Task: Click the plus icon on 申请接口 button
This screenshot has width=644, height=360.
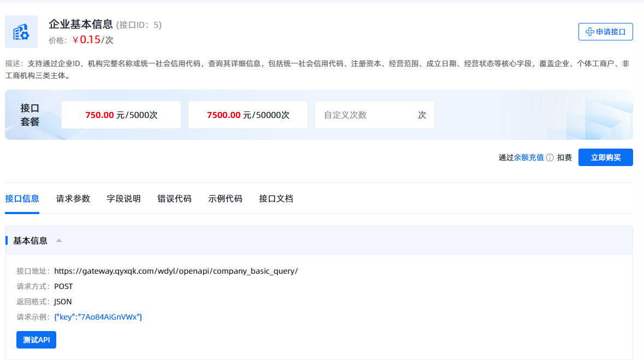Action: (590, 31)
